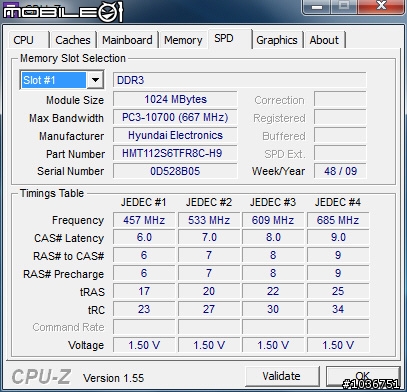
Task: Click tRC value 30
Action: pos(273,309)
